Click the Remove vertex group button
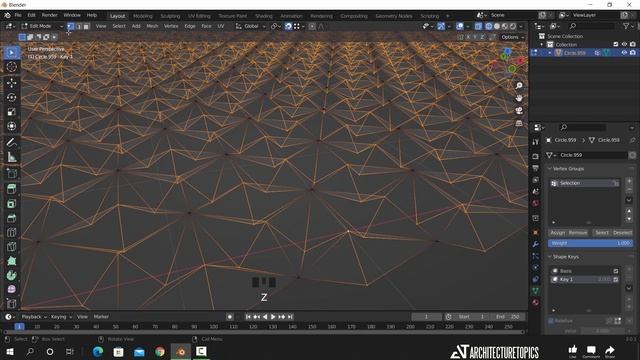 (578, 233)
